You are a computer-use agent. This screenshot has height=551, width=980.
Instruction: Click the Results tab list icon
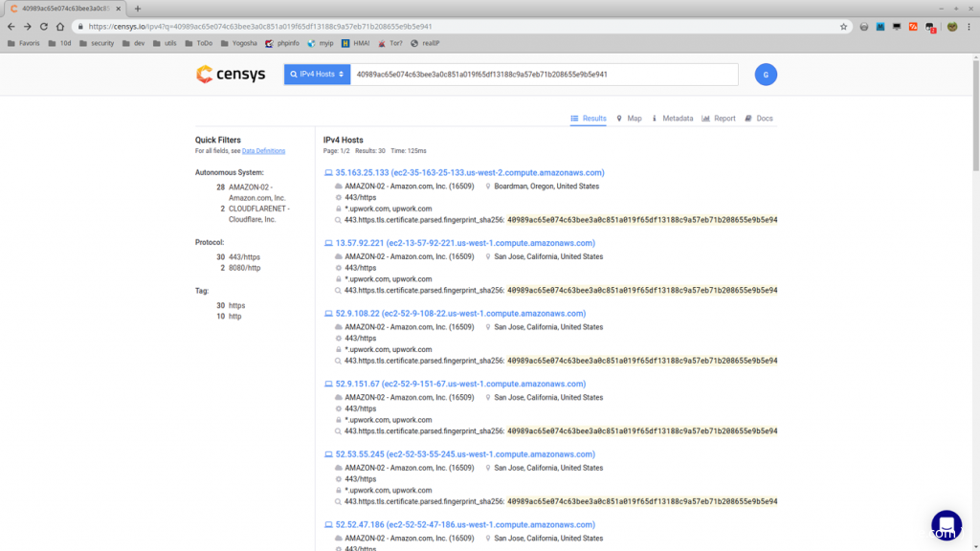tap(574, 118)
